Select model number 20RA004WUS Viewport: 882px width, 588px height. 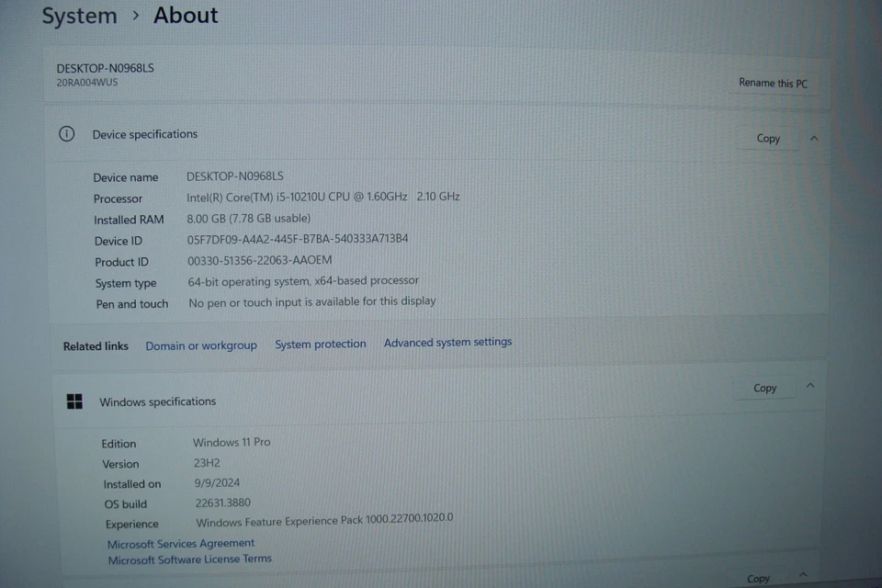(x=87, y=82)
